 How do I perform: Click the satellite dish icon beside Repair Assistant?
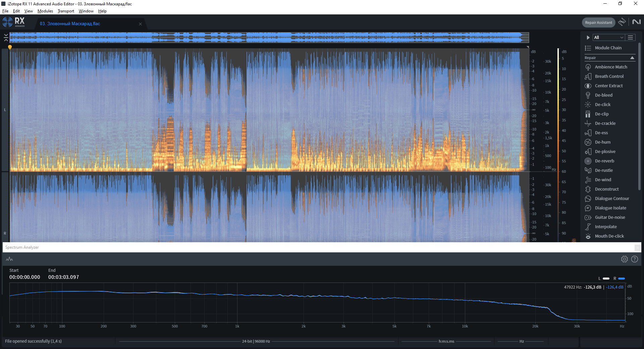[622, 22]
